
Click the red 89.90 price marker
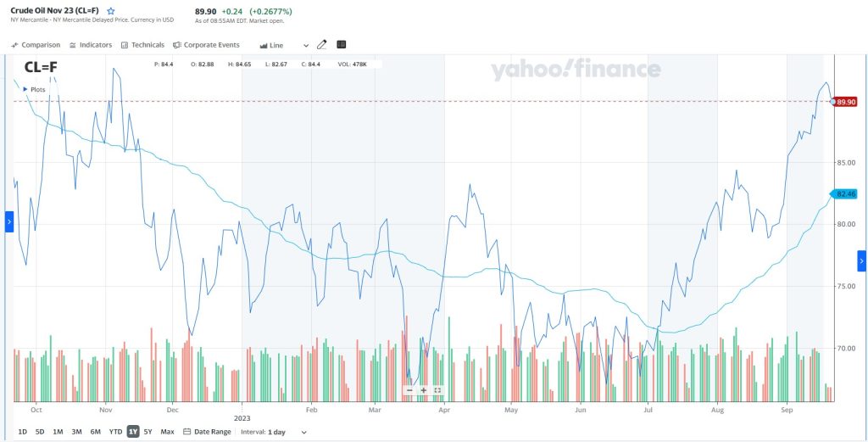(845, 102)
